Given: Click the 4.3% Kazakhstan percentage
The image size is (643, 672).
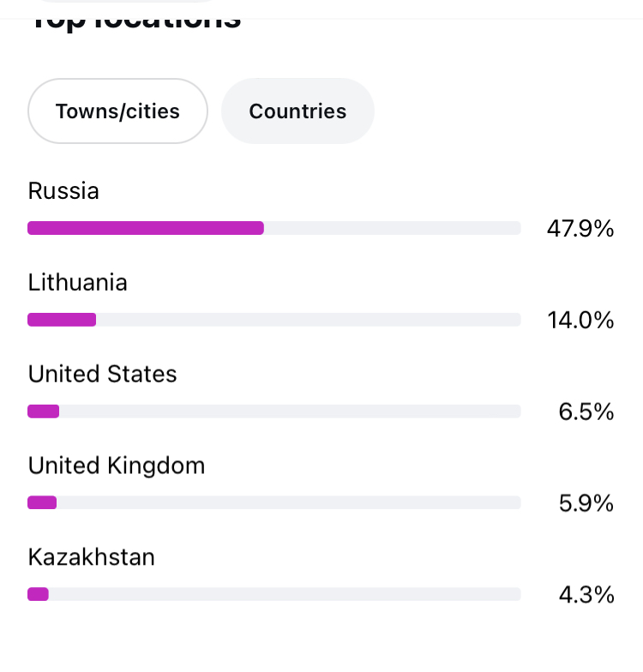Looking at the screenshot, I should (586, 595).
